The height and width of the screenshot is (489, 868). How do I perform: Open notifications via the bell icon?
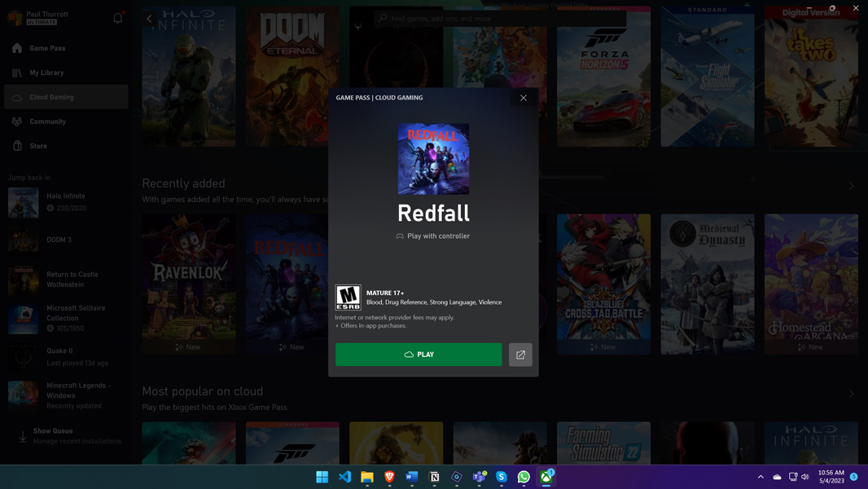(117, 16)
